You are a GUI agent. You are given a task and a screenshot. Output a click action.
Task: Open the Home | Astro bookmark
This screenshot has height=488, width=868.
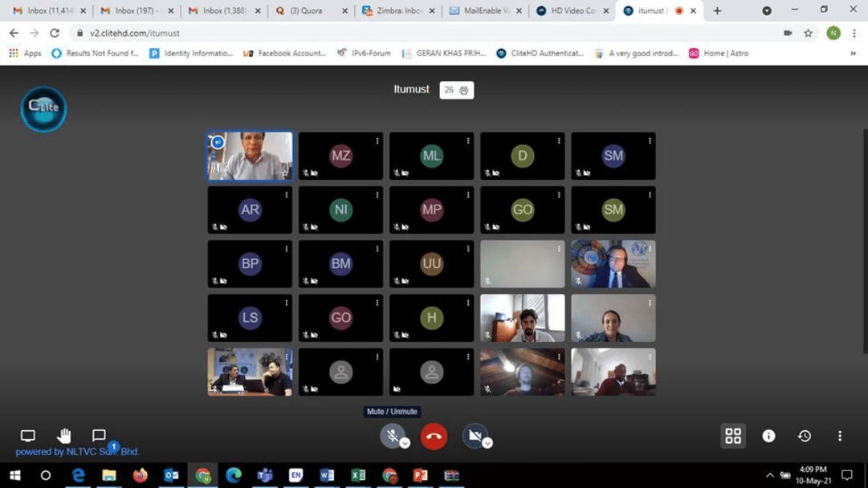point(718,53)
